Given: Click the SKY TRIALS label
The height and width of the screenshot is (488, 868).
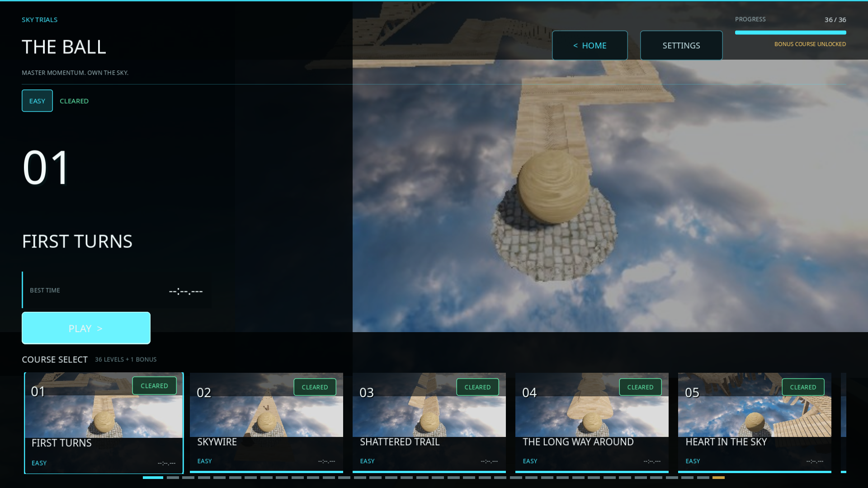Looking at the screenshot, I should [39, 19].
